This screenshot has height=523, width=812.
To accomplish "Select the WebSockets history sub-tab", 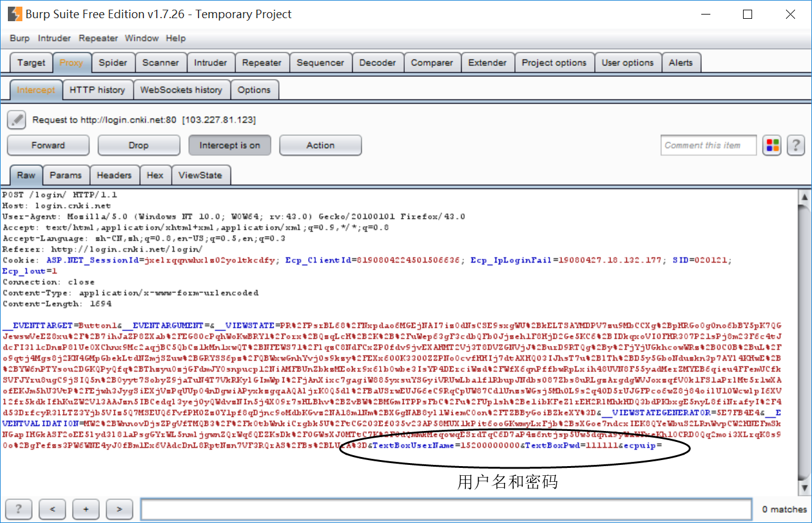I will (x=182, y=90).
